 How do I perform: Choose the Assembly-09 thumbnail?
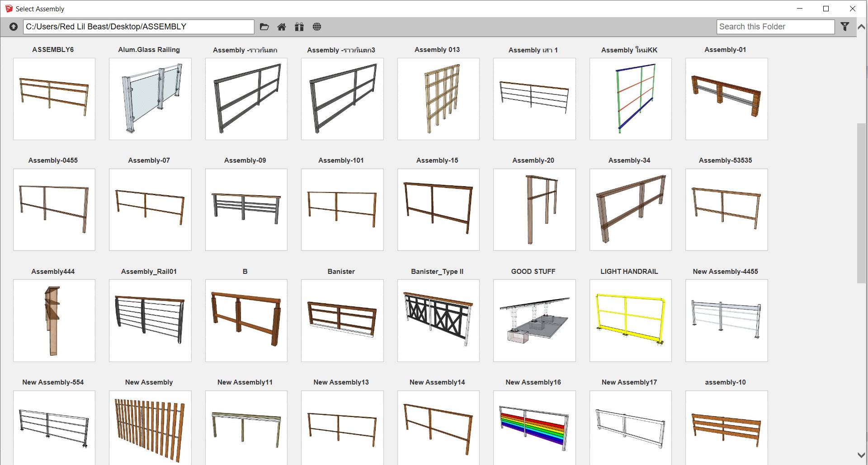point(246,210)
